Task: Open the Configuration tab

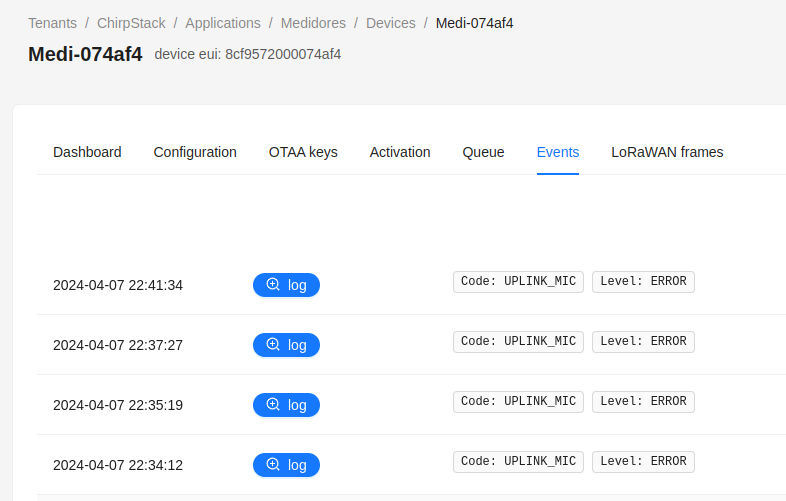Action: tap(195, 152)
